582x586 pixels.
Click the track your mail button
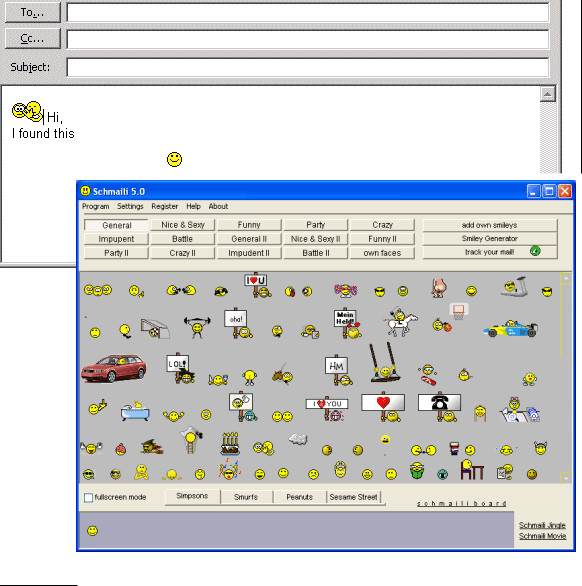(490, 252)
